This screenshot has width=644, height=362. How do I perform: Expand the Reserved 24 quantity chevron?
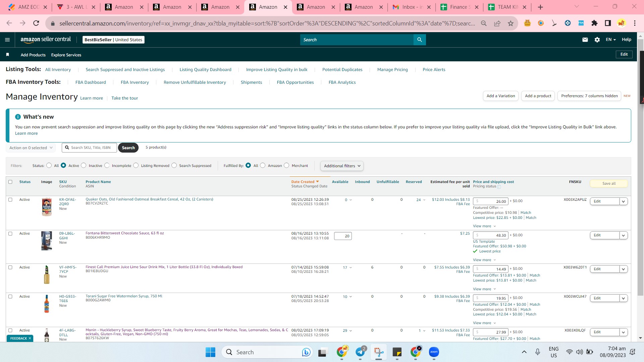coord(424,200)
